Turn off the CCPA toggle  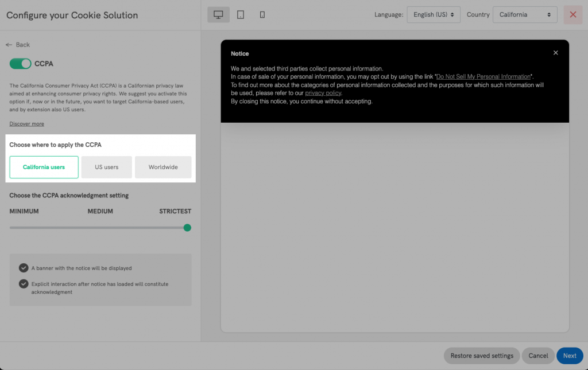point(21,64)
